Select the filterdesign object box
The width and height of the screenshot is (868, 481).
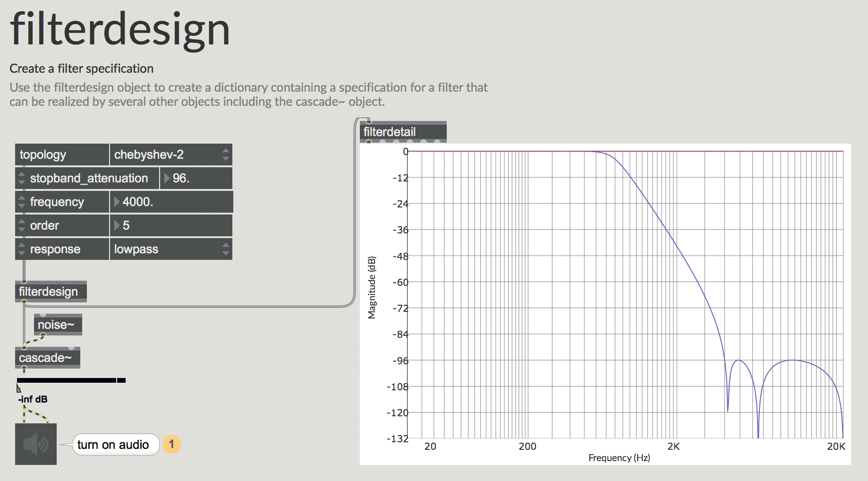point(51,292)
